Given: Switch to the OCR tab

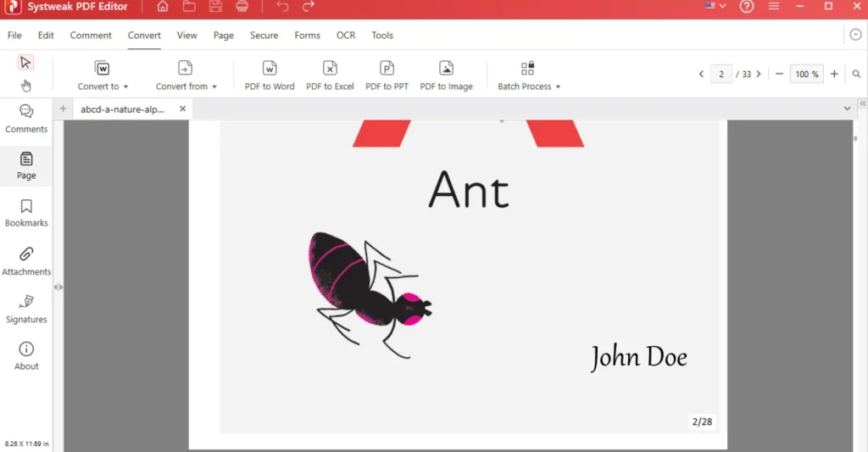Looking at the screenshot, I should click(x=346, y=35).
